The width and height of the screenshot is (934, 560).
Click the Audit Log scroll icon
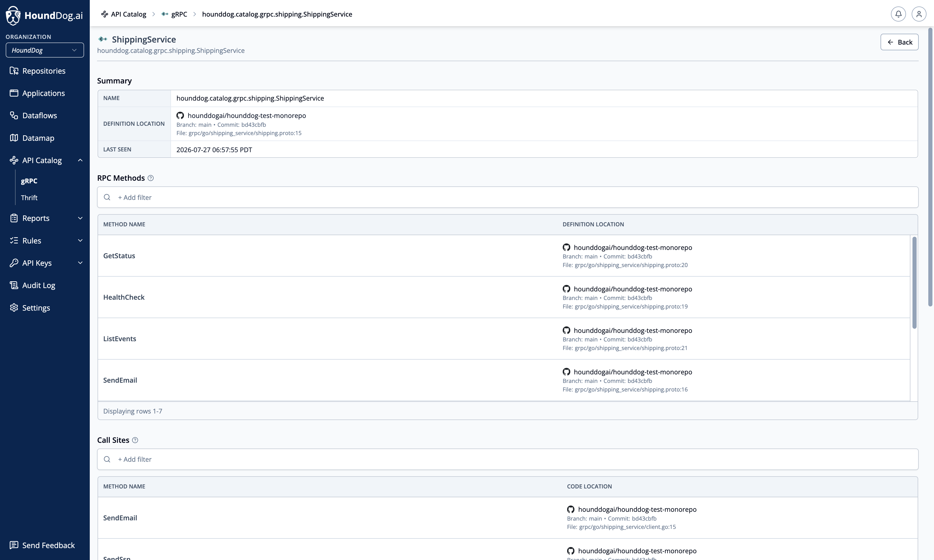tap(14, 285)
